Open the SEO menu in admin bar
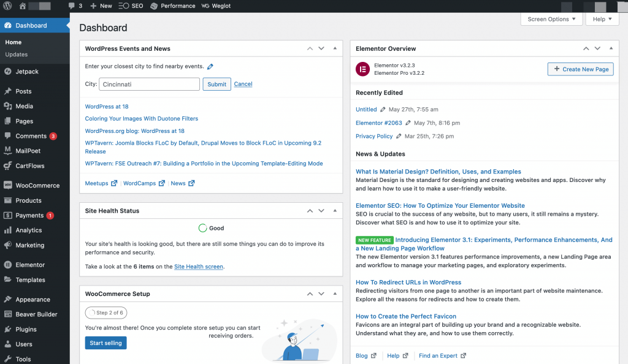This screenshot has width=628, height=364. [131, 6]
